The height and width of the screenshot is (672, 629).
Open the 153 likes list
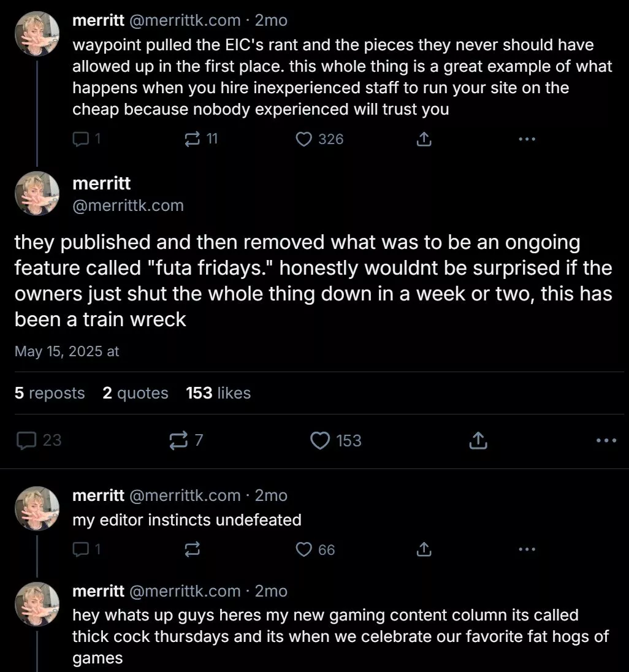[x=218, y=393]
